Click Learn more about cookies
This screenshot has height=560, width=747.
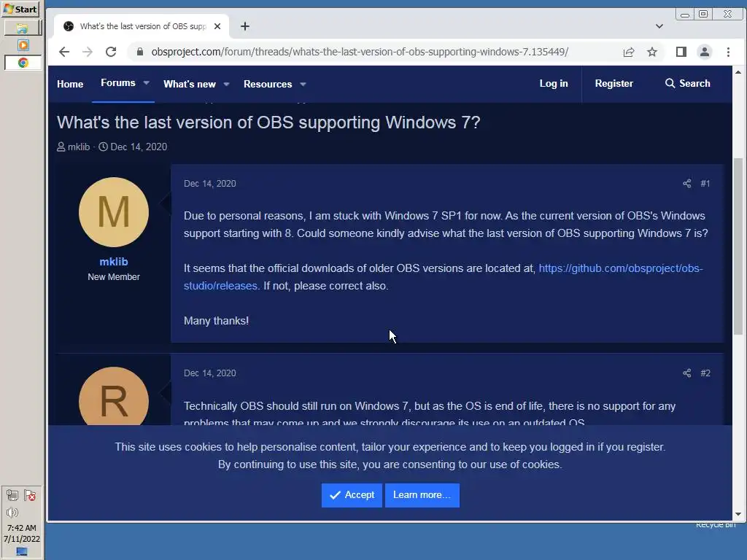click(x=422, y=495)
